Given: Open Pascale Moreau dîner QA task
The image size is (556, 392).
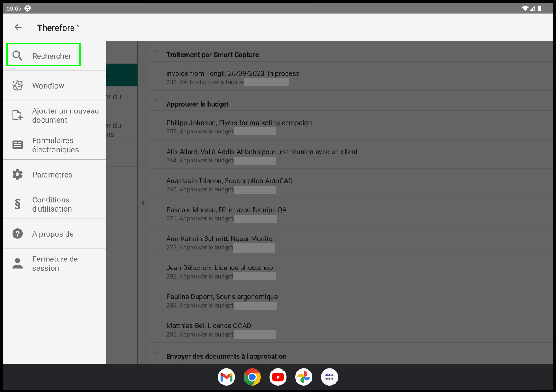Looking at the screenshot, I should pyautogui.click(x=351, y=212).
